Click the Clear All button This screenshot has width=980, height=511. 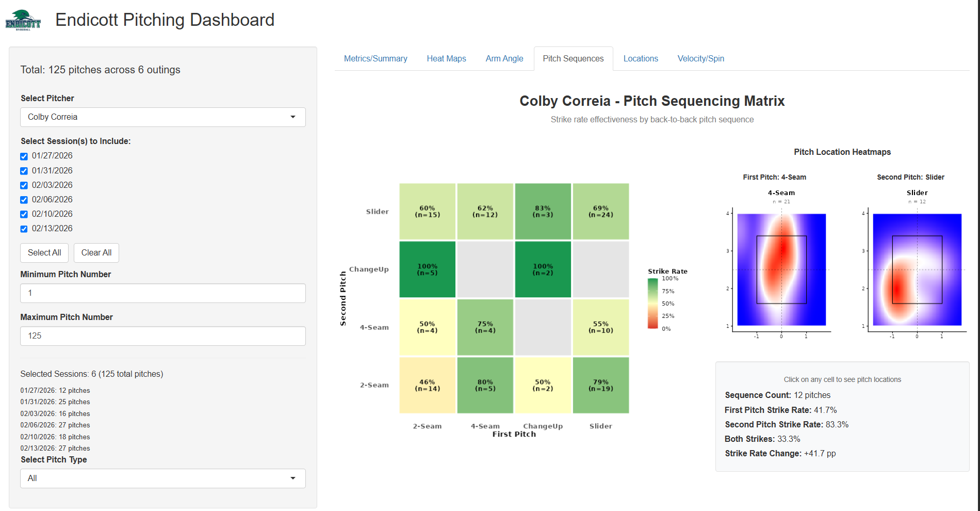(x=96, y=253)
